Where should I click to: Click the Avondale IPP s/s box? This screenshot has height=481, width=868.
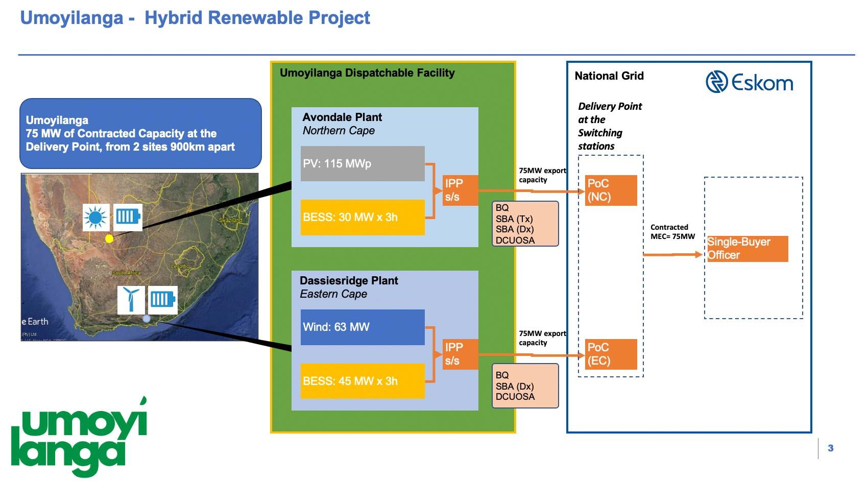(460, 190)
